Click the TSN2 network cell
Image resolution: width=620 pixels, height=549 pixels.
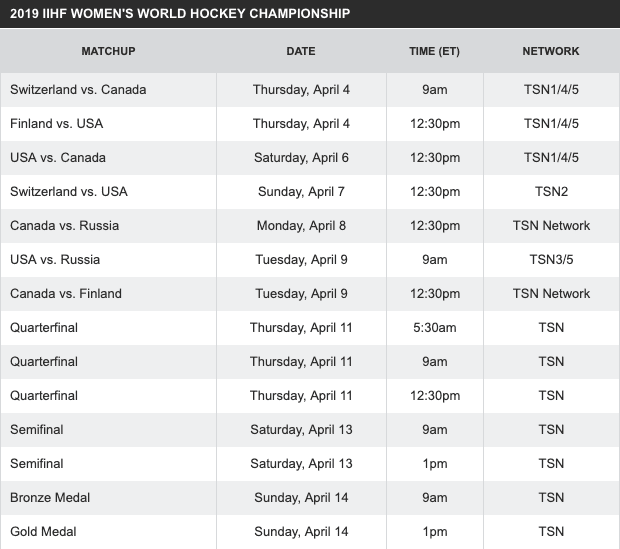(551, 191)
